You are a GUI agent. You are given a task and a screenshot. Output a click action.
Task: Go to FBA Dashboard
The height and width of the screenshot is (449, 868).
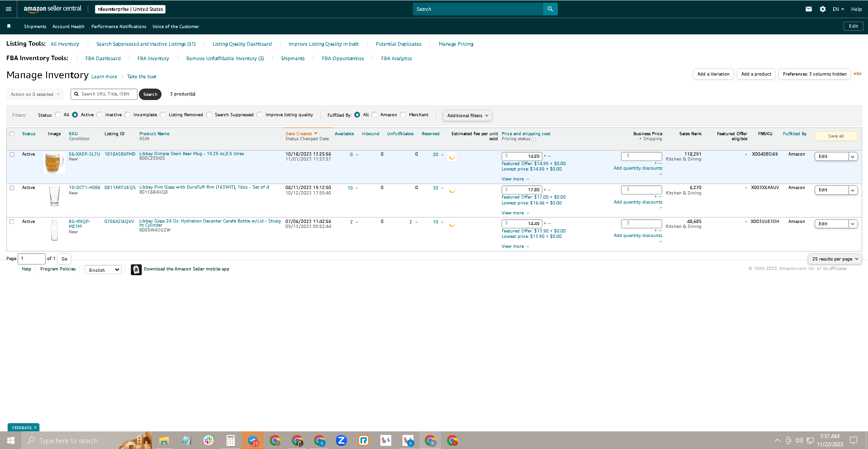click(x=103, y=59)
